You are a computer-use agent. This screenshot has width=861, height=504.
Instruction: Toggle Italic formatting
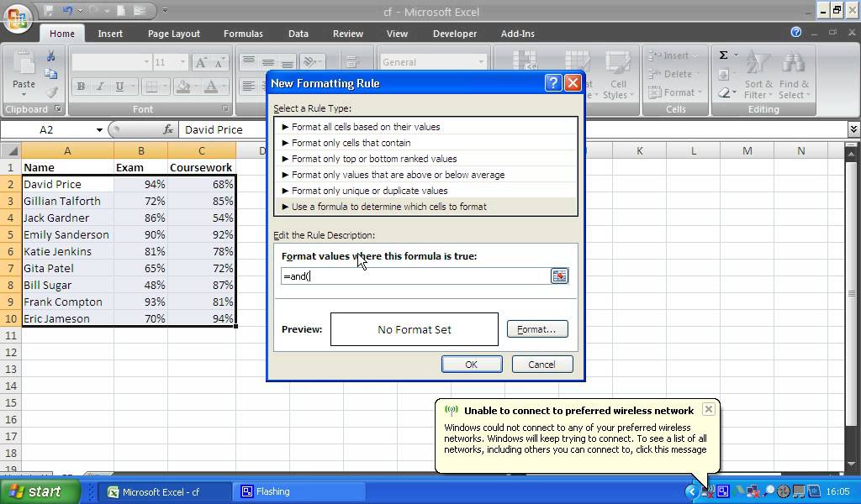(x=100, y=87)
